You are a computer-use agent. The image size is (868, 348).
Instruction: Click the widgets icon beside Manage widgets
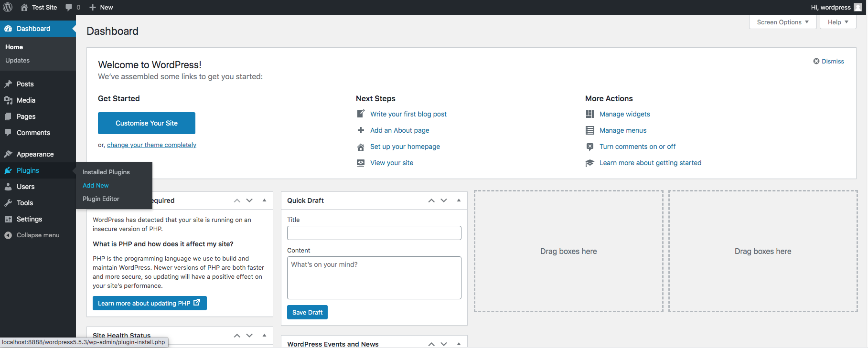[590, 114]
